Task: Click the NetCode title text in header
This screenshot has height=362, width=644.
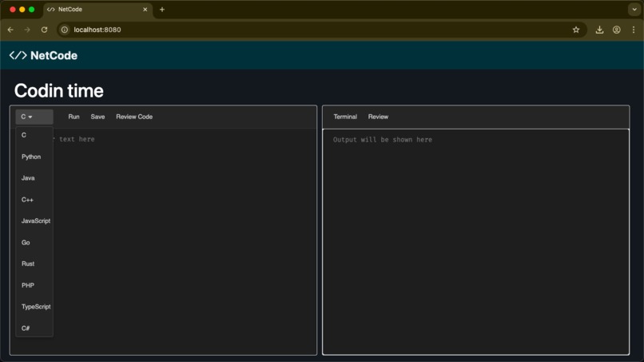Action: pos(54,55)
